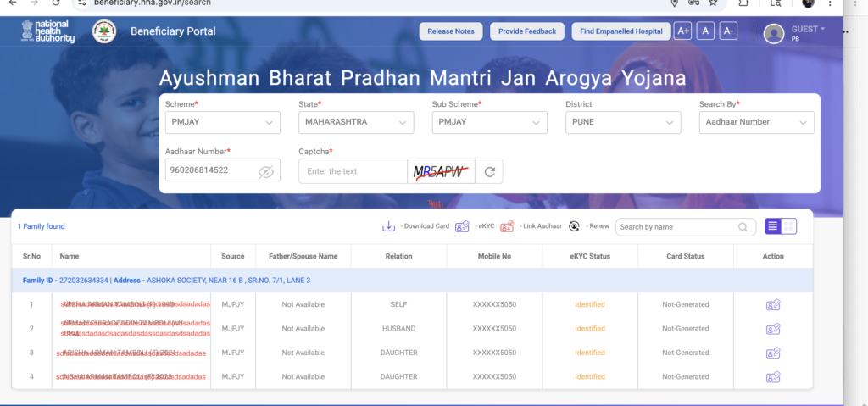The width and height of the screenshot is (868, 406).
Task: Click the magnifier in Search by name box
Action: 743,227
